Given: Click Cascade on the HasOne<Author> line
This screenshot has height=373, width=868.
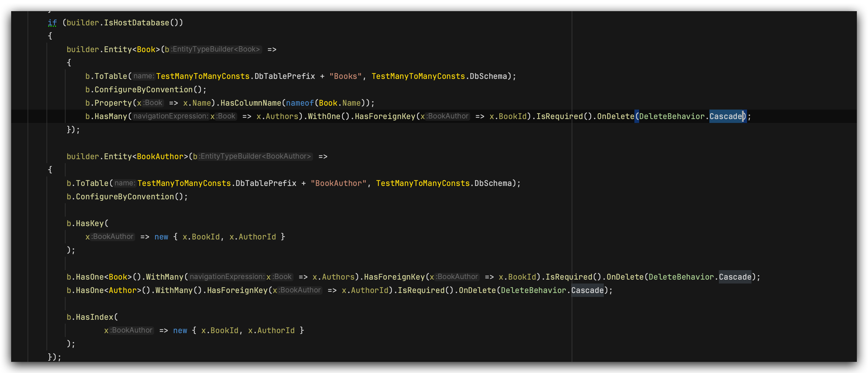Looking at the screenshot, I should pos(587,290).
